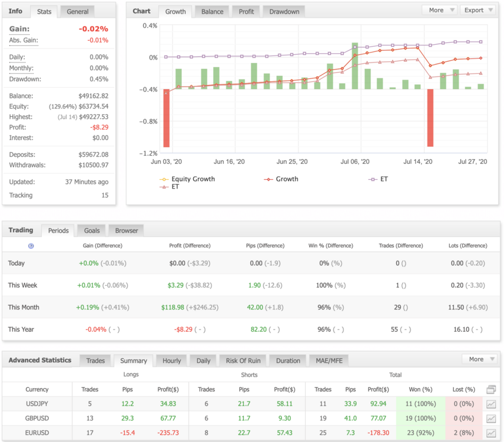The height and width of the screenshot is (442, 504).
Task: Toggle the purple square ET legend series
Action: 378,179
